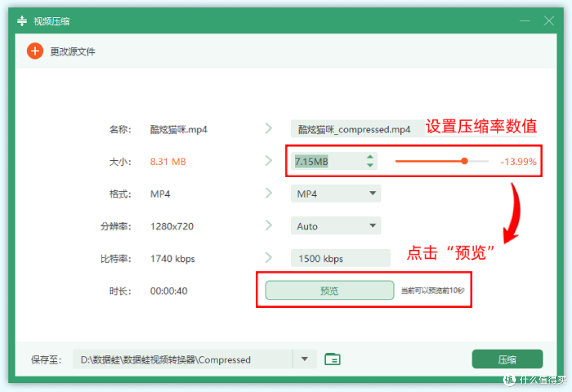The width and height of the screenshot is (572, 392).
Task: Click the chevron arrow in the 分辨率 row
Action: (x=269, y=225)
